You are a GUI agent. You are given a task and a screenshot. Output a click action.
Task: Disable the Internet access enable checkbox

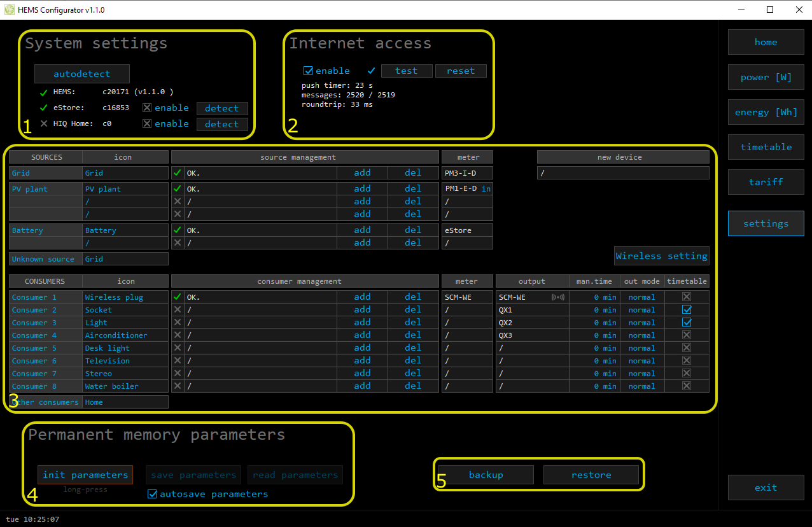pos(309,71)
